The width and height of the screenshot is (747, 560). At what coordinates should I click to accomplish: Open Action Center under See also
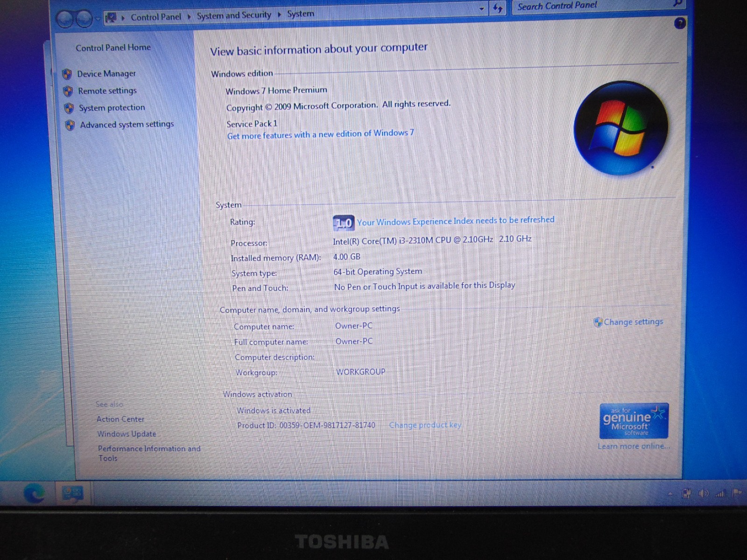120,419
